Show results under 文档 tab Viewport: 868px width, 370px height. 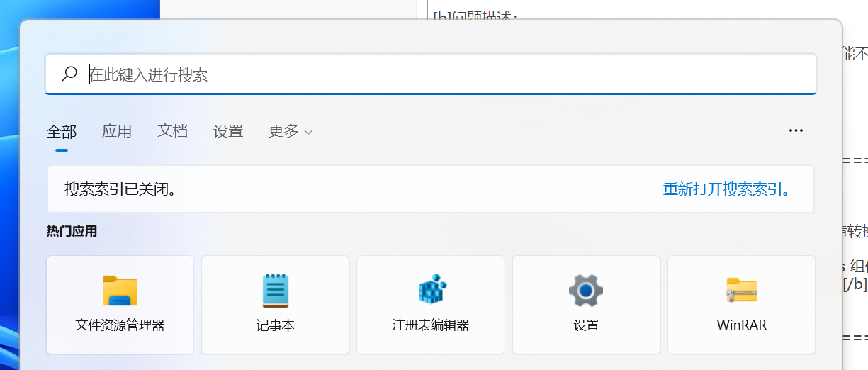[172, 131]
